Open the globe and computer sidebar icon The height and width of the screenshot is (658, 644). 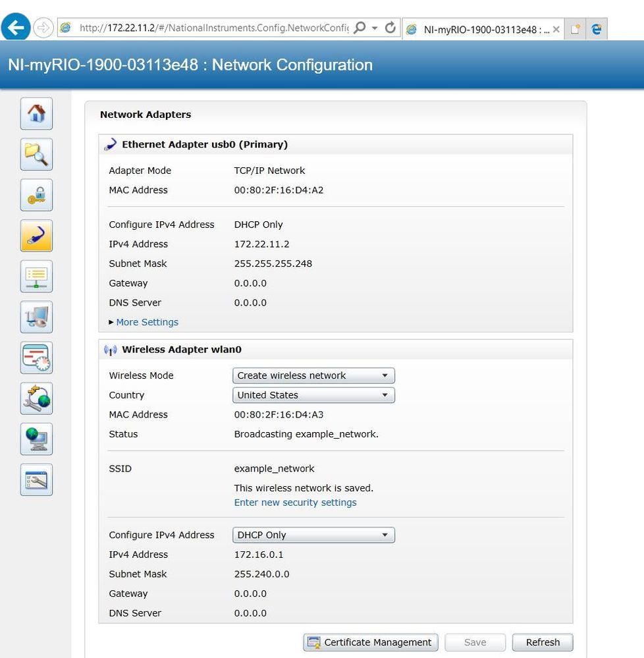36,439
